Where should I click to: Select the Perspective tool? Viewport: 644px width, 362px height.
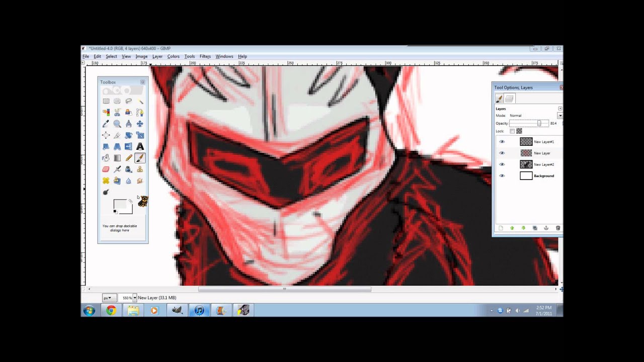pyautogui.click(x=117, y=147)
